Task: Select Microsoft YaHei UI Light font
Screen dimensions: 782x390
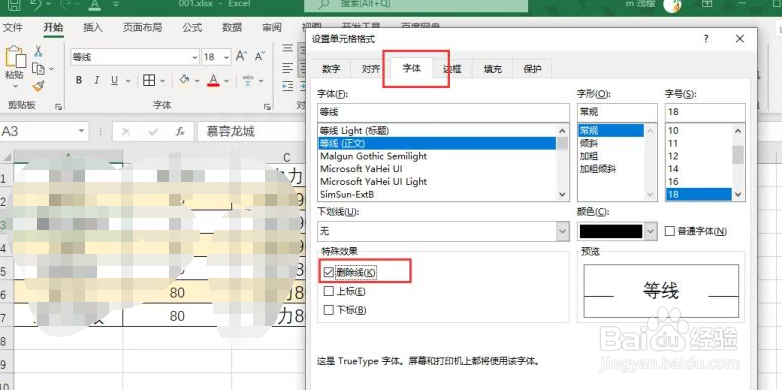Action: tap(373, 182)
